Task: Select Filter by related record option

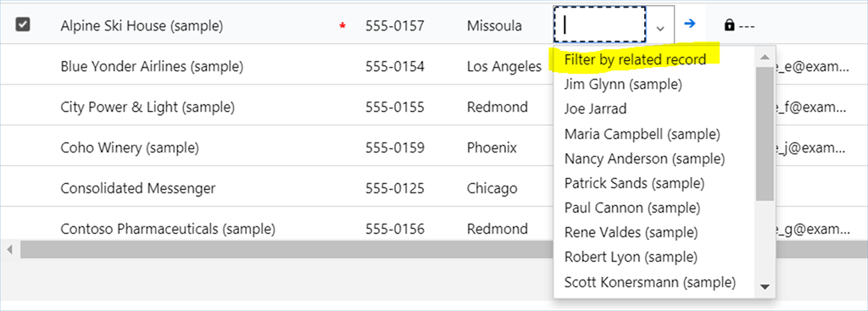Action: pyautogui.click(x=635, y=60)
